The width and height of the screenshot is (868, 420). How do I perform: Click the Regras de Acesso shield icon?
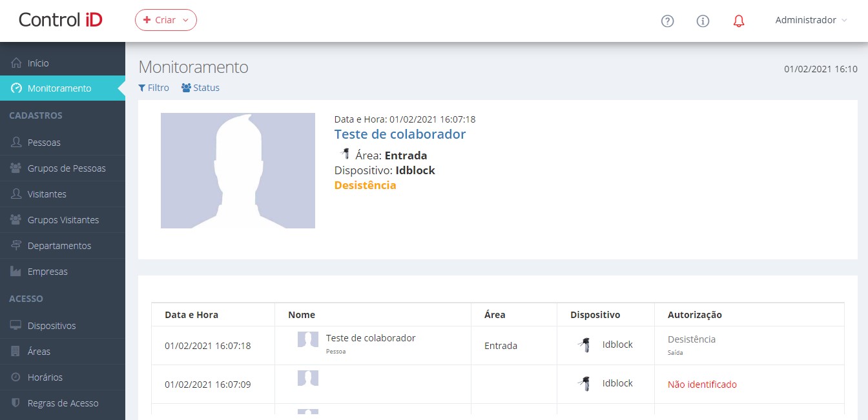click(x=17, y=403)
